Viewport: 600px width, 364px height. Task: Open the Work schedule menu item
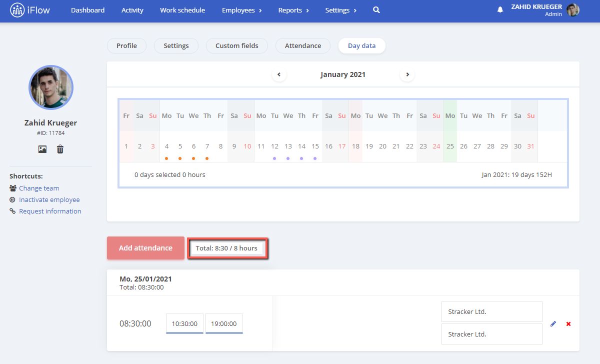point(182,10)
